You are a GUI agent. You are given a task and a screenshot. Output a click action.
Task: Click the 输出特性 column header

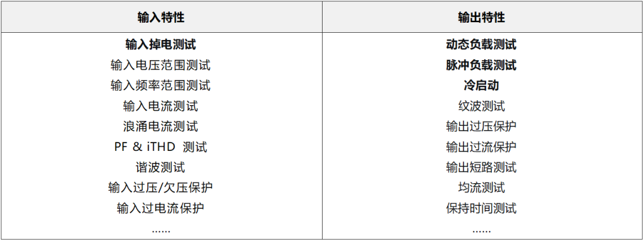click(481, 17)
